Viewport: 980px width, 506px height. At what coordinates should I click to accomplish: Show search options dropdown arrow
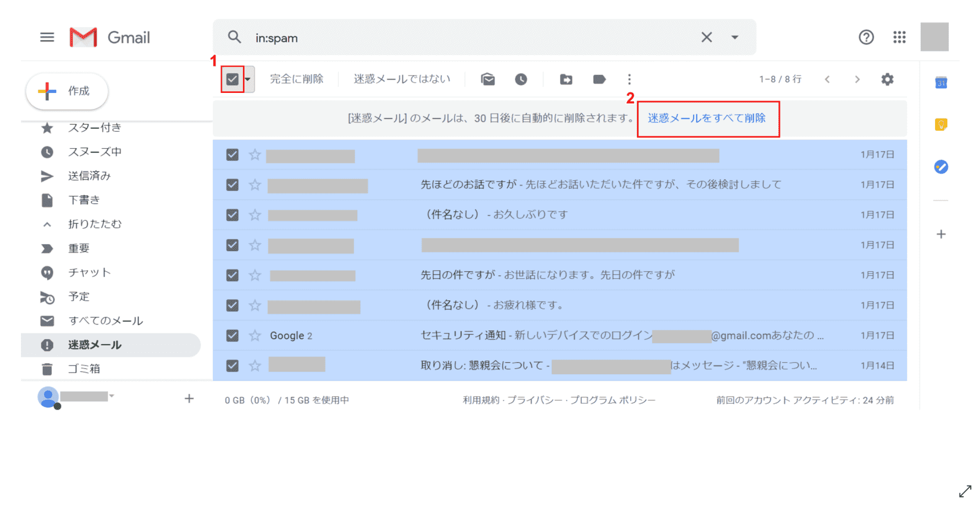pos(735,37)
